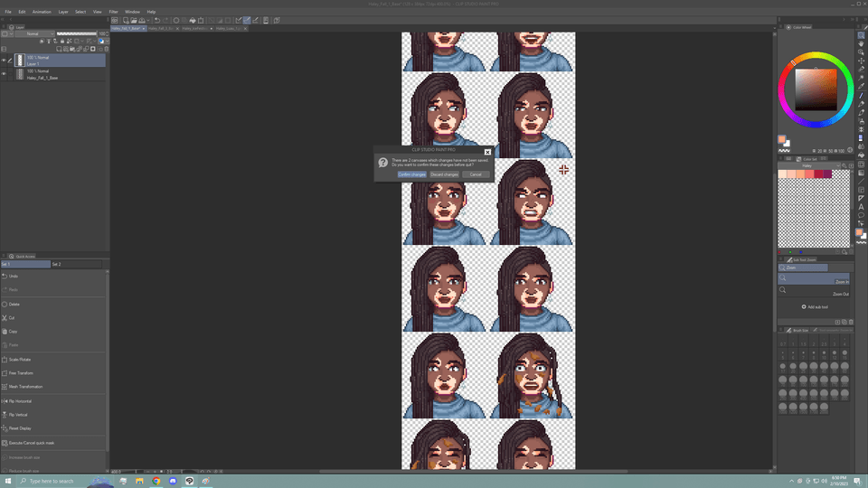
Task: Select the Zoom Out sub tool
Action: (814, 292)
